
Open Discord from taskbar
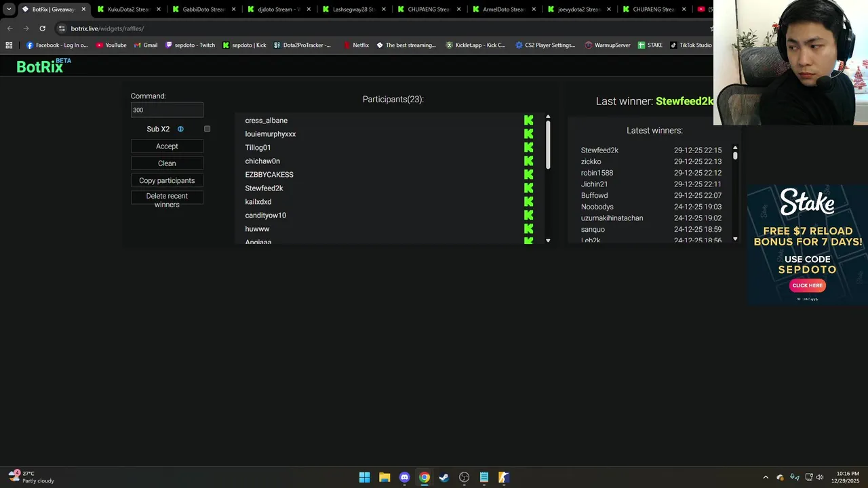(404, 477)
